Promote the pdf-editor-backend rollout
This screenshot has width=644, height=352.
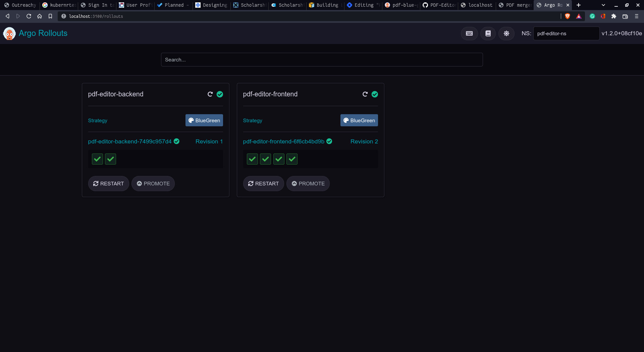click(153, 184)
